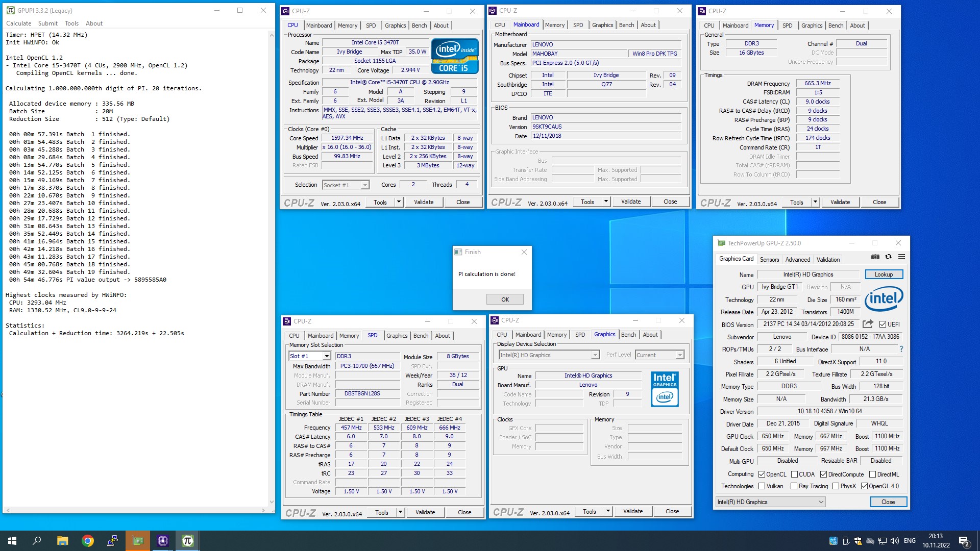Click the BIOS export share icon in GPU-Z
This screenshot has height=551, width=980.
867,324
